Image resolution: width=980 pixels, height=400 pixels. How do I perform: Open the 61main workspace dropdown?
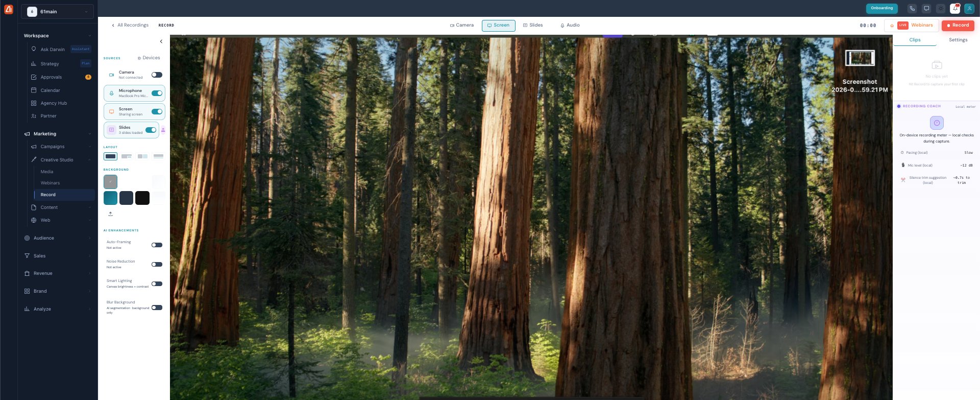57,11
